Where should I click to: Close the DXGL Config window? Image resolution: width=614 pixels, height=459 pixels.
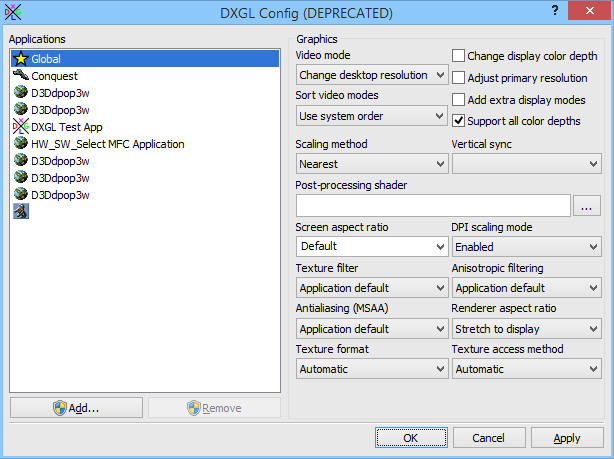click(x=590, y=11)
